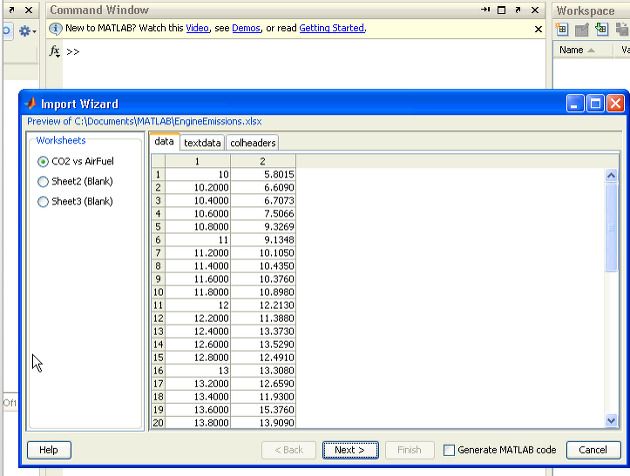Minimize the Import Wizard window
Image resolution: width=630 pixels, height=476 pixels.
575,104
